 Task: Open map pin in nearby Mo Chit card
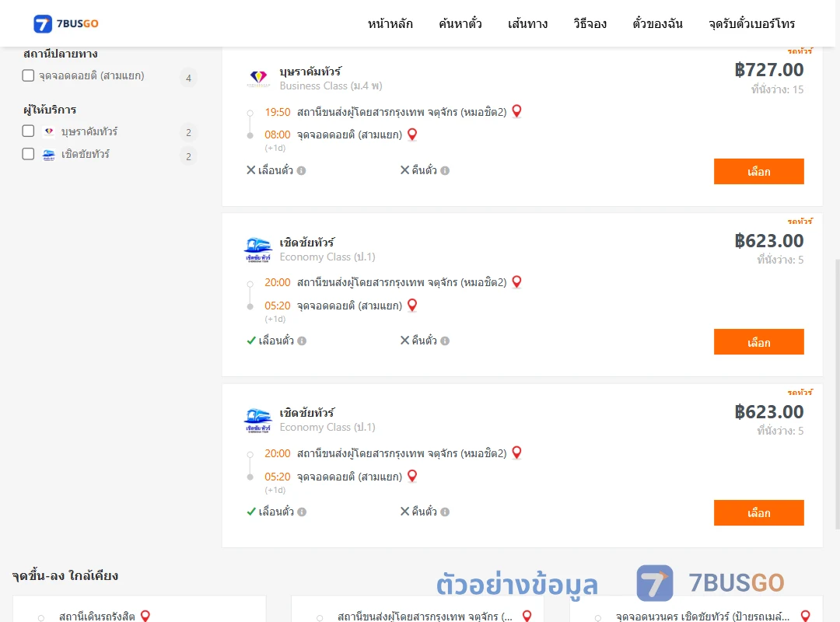point(527,616)
